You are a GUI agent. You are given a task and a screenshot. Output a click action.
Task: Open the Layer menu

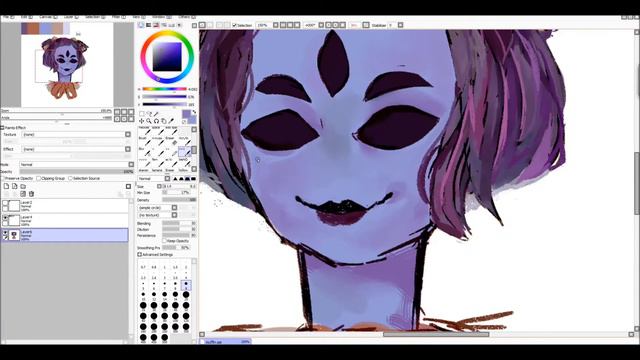point(70,17)
